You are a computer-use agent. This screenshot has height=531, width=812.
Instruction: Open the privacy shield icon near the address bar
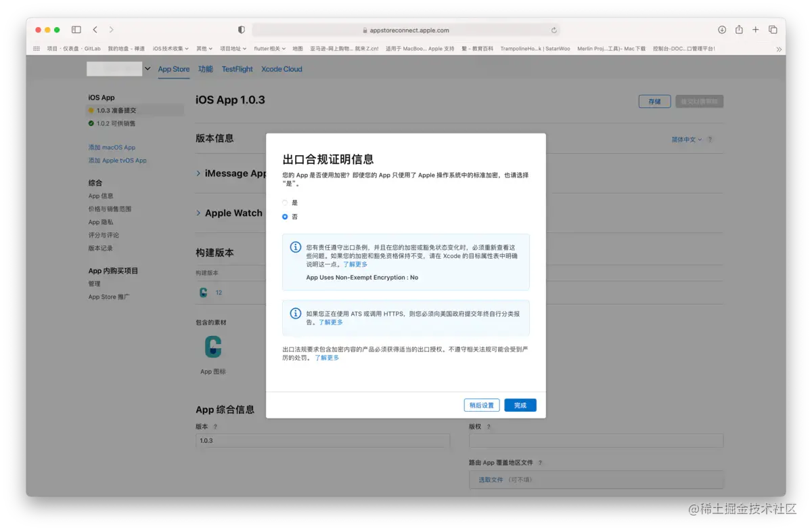click(241, 30)
